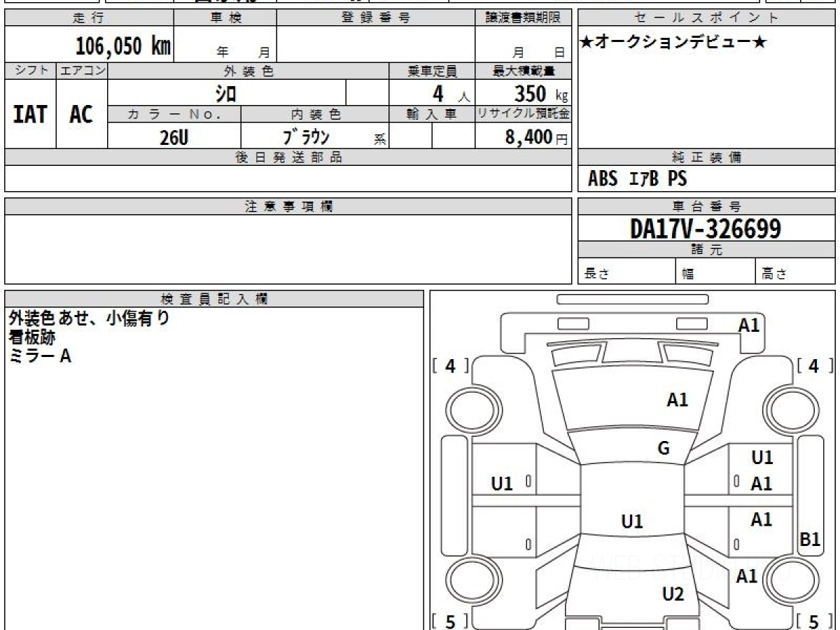Select the IAT shift value
This screenshot has height=630, width=840.
[x=30, y=114]
